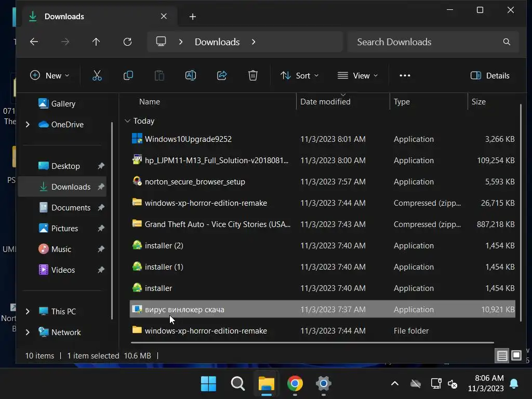The width and height of the screenshot is (532, 399).
Task: Open Desktop in navigation pane
Action: [x=59, y=166]
